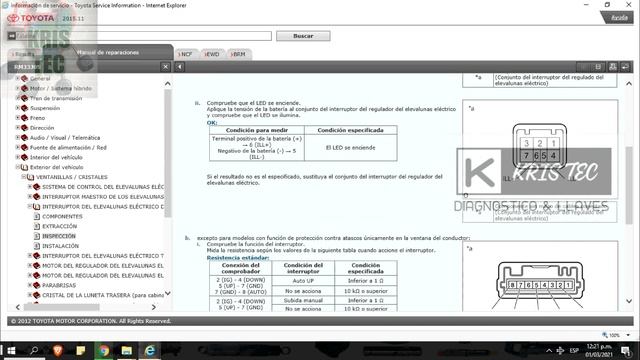
Task: Open Google Chrome from taskbar
Action: coord(104,351)
